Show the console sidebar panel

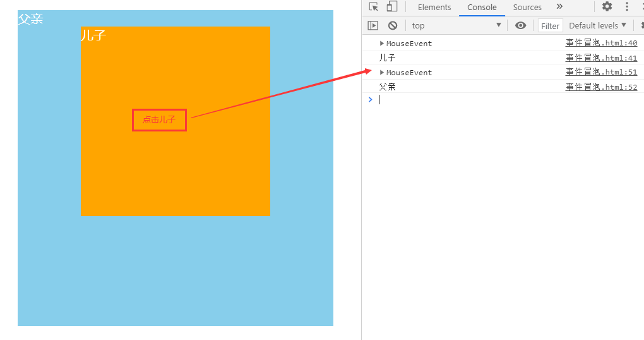(373, 26)
